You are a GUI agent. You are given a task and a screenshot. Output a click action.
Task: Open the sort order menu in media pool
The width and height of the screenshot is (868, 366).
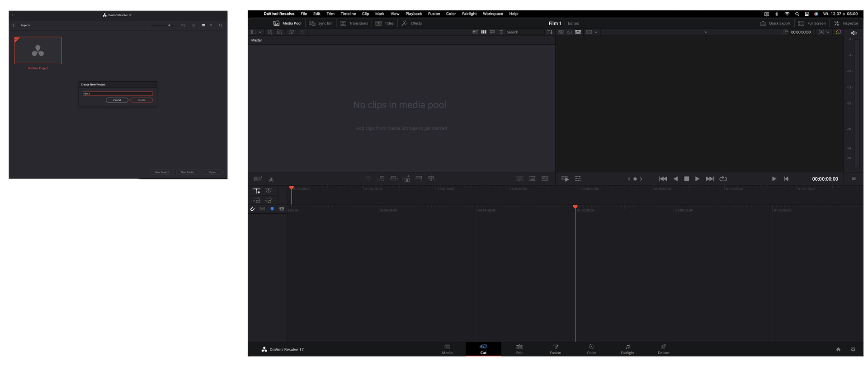(550, 32)
